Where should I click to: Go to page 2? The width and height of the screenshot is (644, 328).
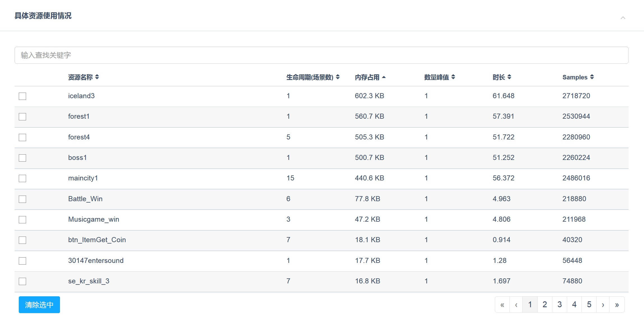coord(545,305)
